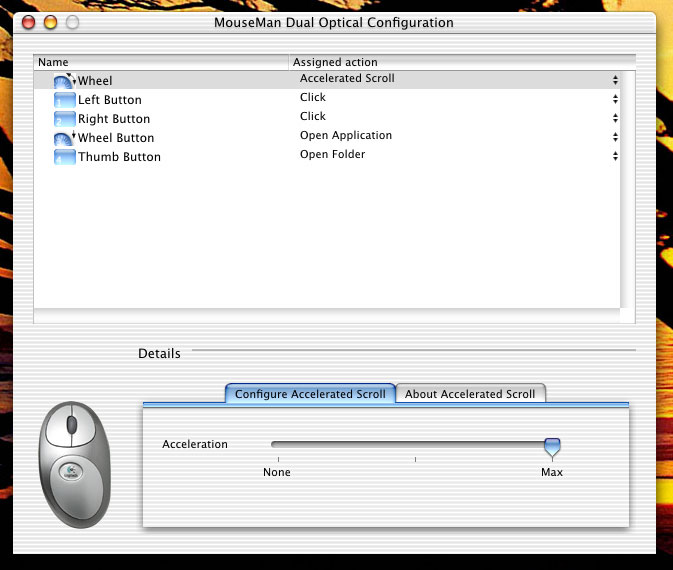Click the Logitech mouse illustration
This screenshot has height=570, width=673.
tap(75, 464)
